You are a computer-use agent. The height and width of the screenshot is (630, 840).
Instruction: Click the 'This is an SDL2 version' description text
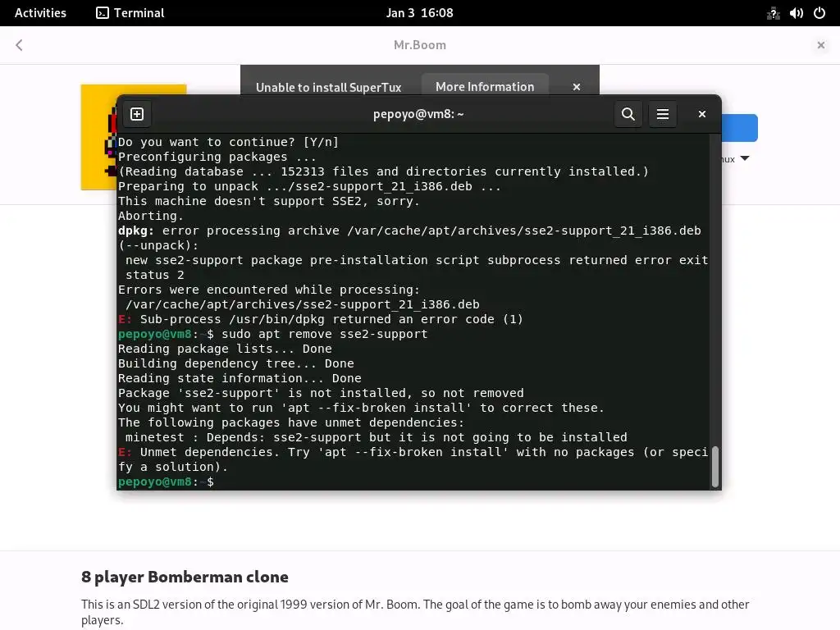pos(415,612)
